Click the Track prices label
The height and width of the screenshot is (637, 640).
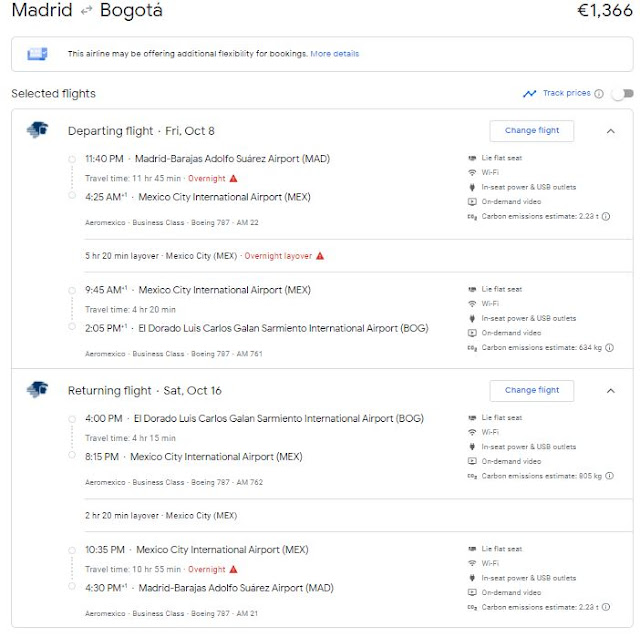coord(566,94)
